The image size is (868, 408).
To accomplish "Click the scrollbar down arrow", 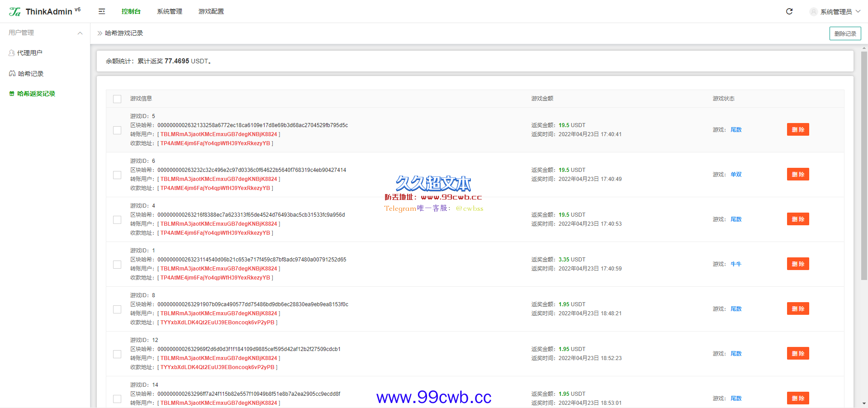I will click(864, 403).
